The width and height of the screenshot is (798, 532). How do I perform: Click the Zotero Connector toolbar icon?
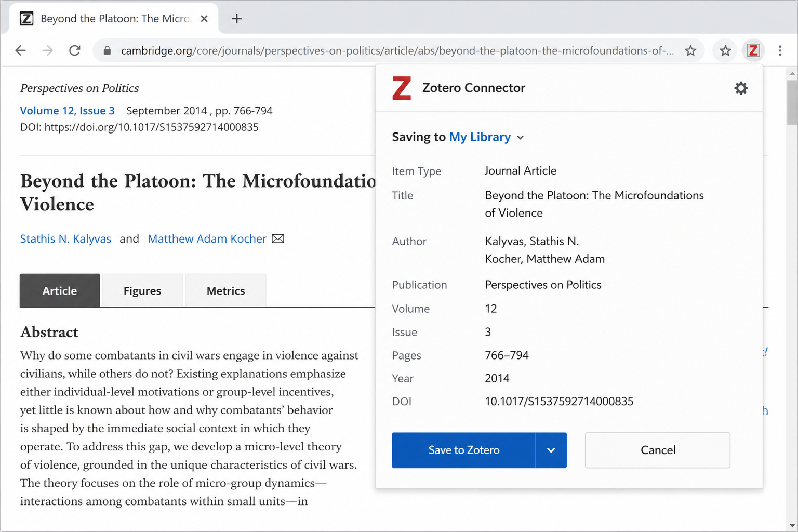[x=753, y=50]
